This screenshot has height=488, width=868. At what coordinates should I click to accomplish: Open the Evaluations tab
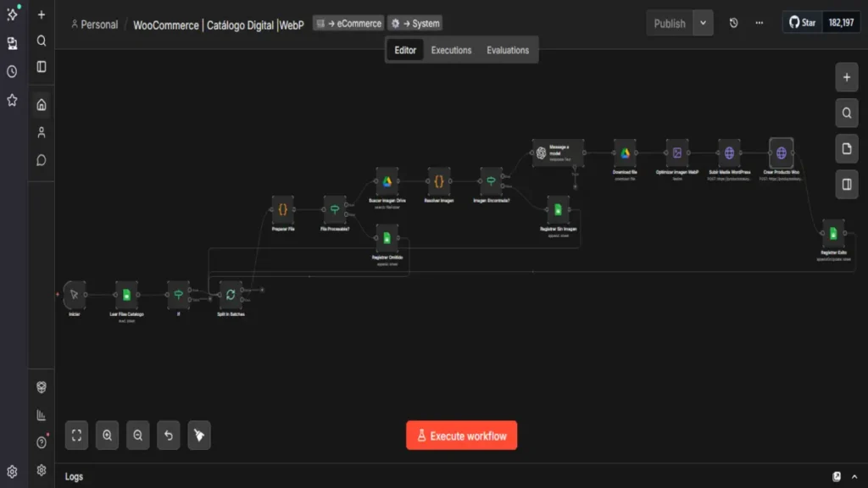pos(508,50)
